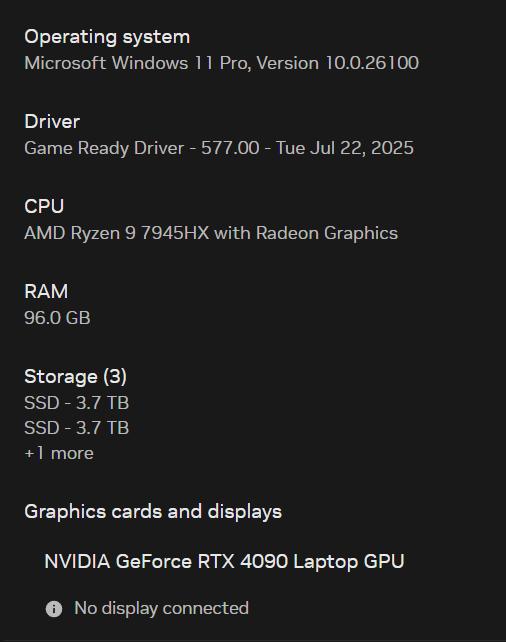Click the No display connected message
This screenshot has width=506, height=642.
pos(161,608)
